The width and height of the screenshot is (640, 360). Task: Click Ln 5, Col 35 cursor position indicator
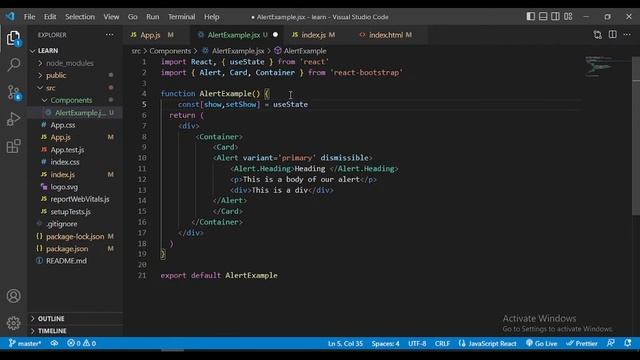coord(345,344)
